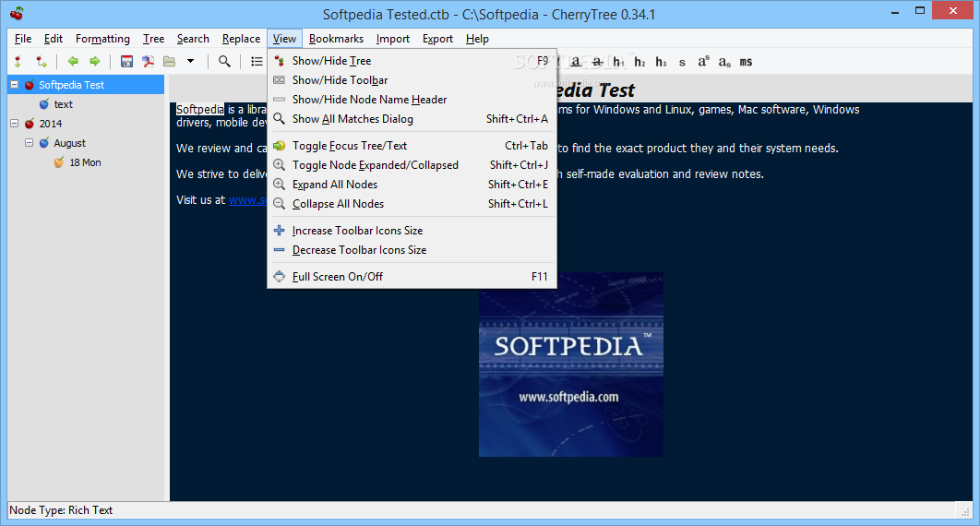Click the plus icon beside the Increase Toolbar Icons Size item
980x526 pixels.
coord(280,231)
